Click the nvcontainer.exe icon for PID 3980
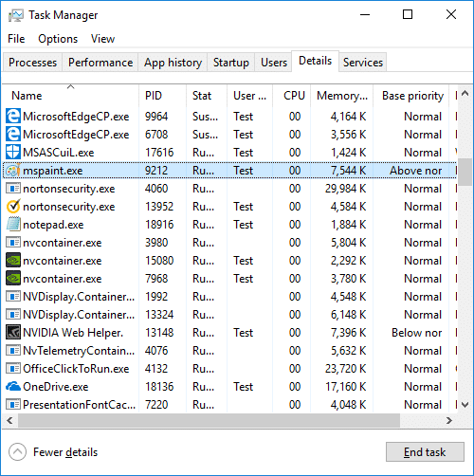Viewport: 474px width, 476px height. tap(13, 243)
